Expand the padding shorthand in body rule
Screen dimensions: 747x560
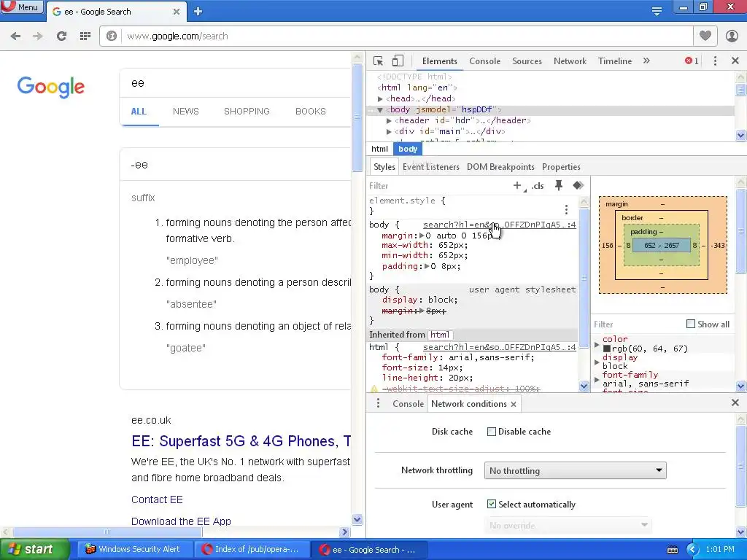(x=427, y=267)
